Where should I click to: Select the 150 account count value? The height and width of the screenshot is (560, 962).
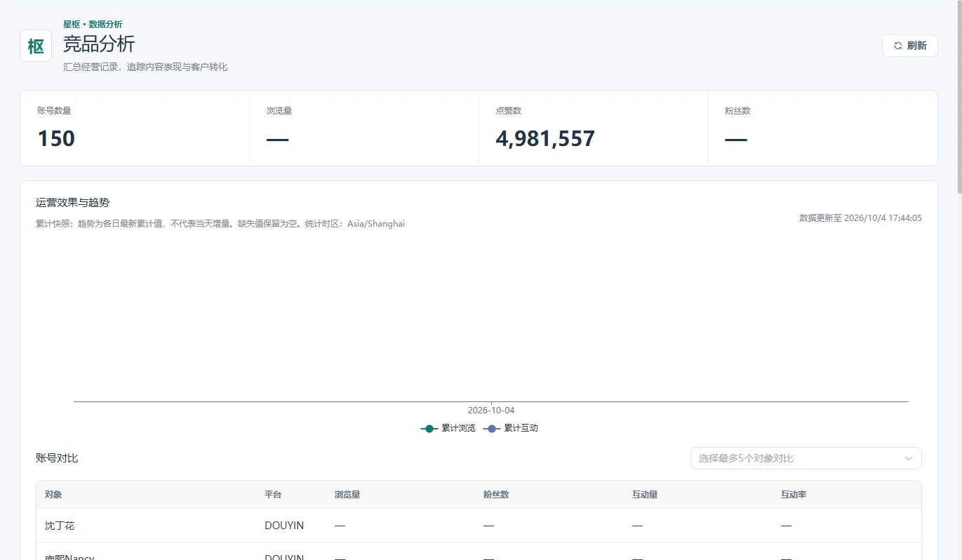point(56,138)
